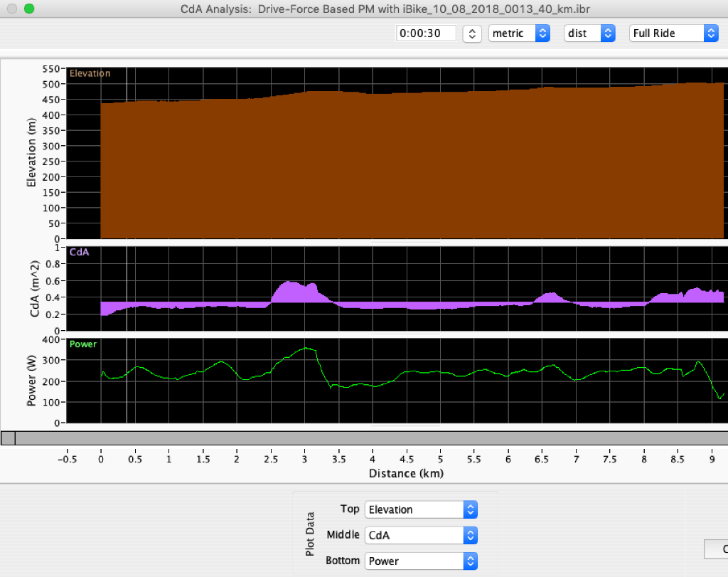Click the chevron on the Top Elevation selector
728x577 pixels.
469,509
